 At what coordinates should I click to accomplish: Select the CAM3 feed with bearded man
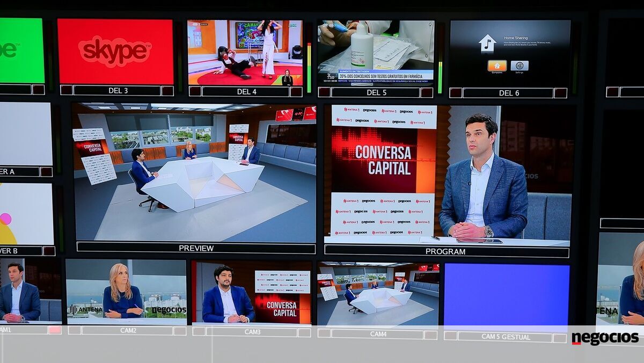click(x=251, y=293)
